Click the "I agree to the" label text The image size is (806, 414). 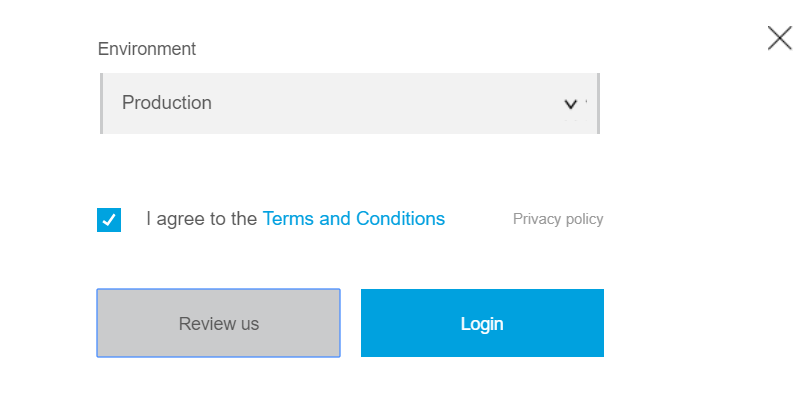(201, 218)
